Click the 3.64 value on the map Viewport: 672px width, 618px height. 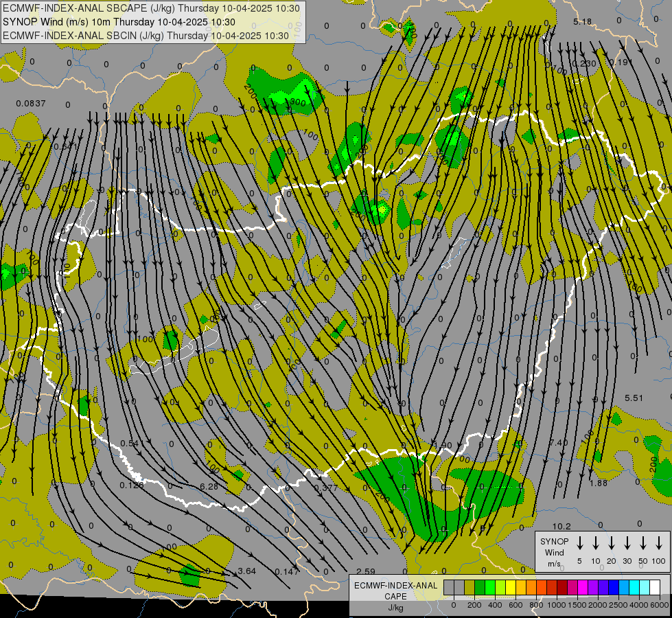click(x=247, y=571)
